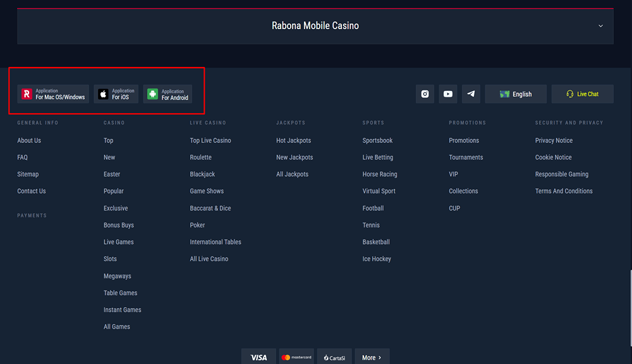This screenshot has width=632, height=364.
Task: Start a Live Chat session
Action: point(583,94)
